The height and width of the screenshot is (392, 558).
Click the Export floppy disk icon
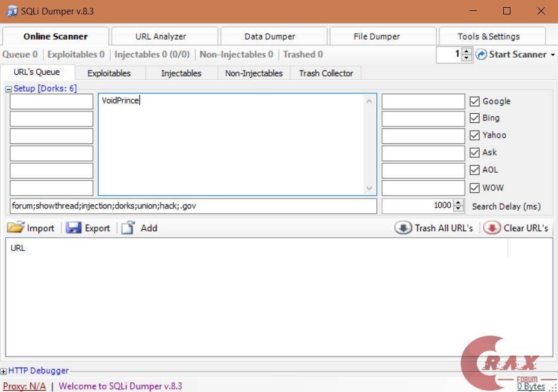[73, 228]
